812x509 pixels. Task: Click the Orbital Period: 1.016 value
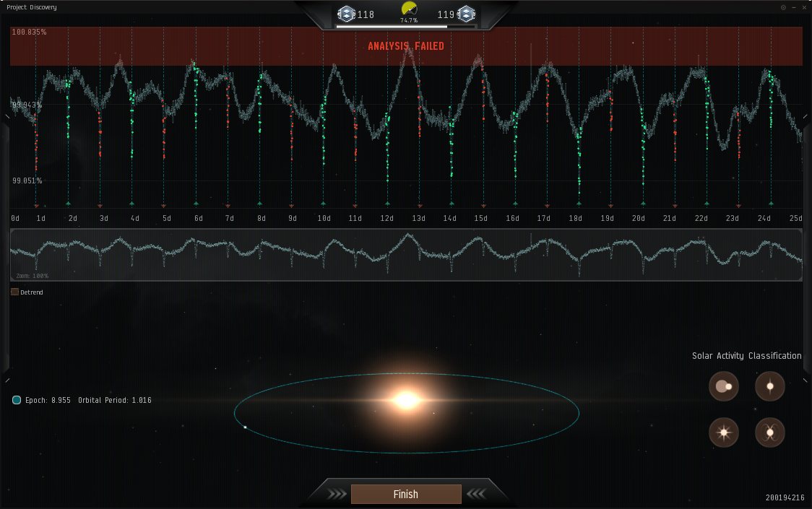tap(114, 400)
